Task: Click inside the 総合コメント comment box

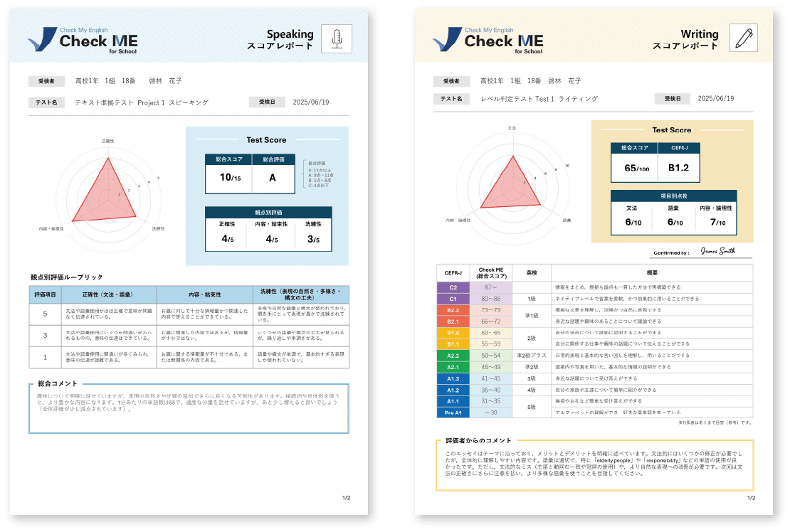Action: [x=189, y=409]
